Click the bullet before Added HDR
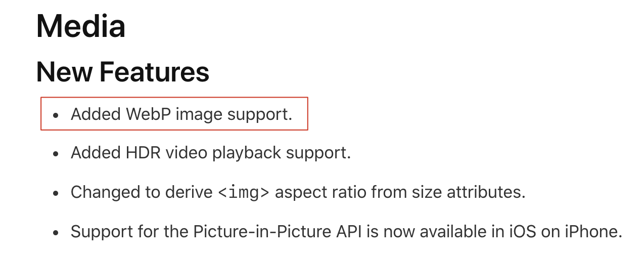This screenshot has height=256, width=644. click(x=56, y=153)
